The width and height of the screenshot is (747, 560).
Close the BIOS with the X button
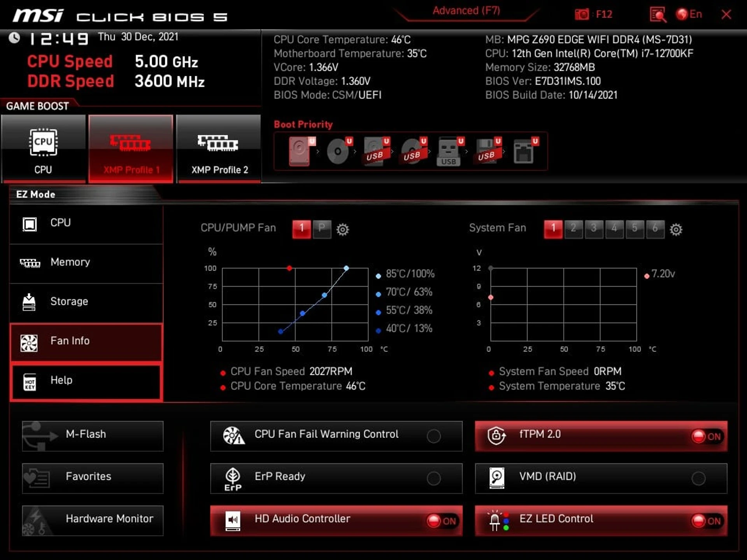[726, 15]
